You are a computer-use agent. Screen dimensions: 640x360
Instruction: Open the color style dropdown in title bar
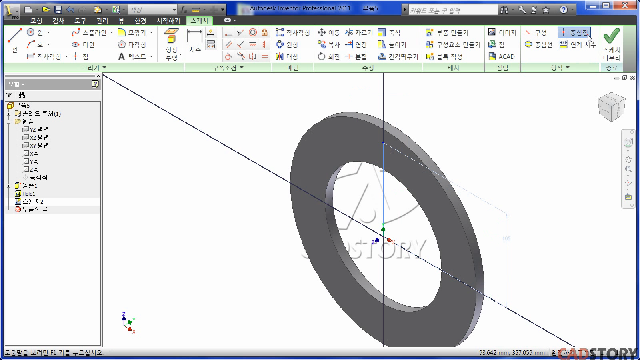coord(152,9)
